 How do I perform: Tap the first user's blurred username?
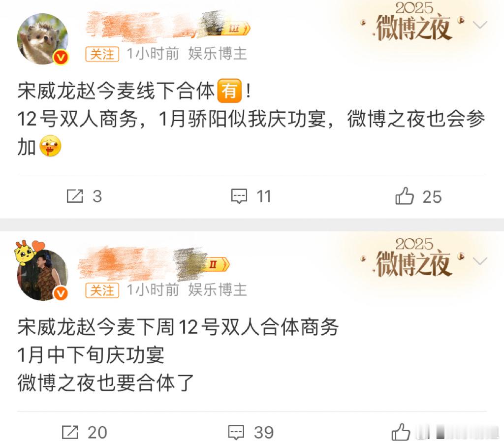[151, 27]
